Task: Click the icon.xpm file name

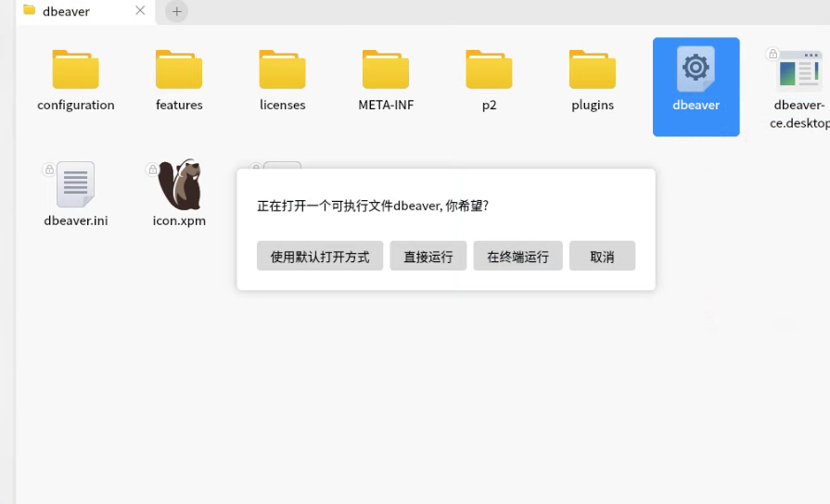Action: [179, 220]
